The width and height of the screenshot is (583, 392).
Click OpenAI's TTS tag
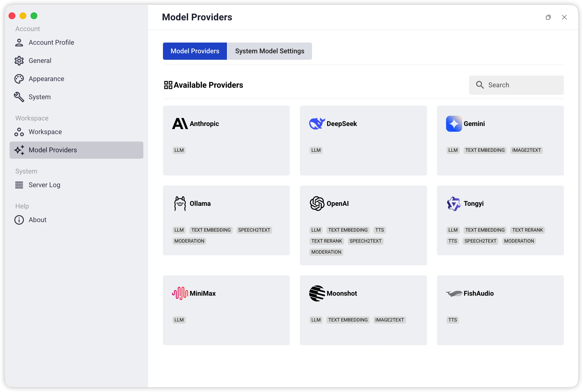(x=379, y=230)
